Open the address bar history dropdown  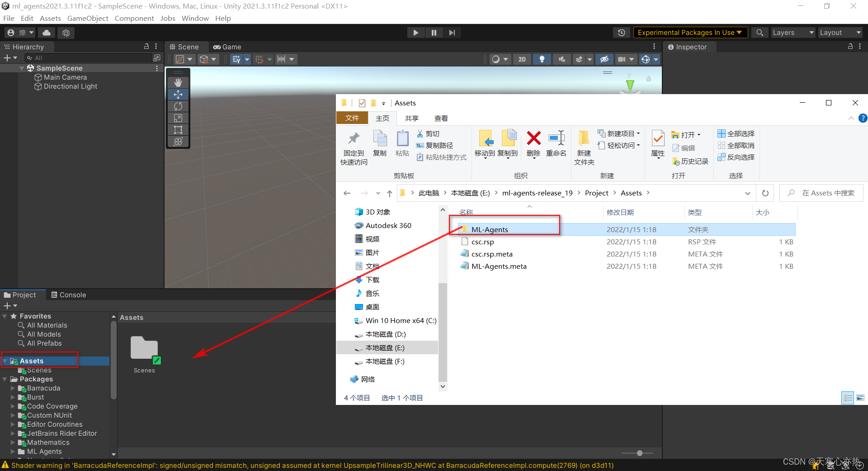point(748,193)
